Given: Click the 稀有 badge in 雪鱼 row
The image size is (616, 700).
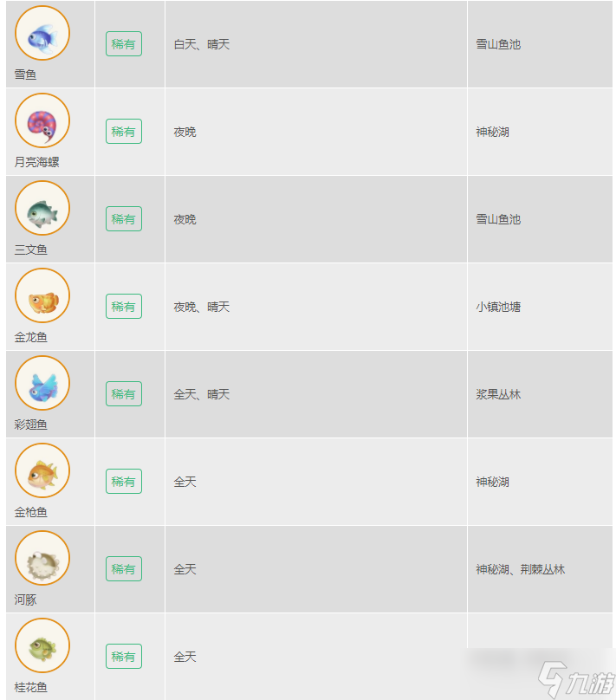Looking at the screenshot, I should tap(124, 43).
